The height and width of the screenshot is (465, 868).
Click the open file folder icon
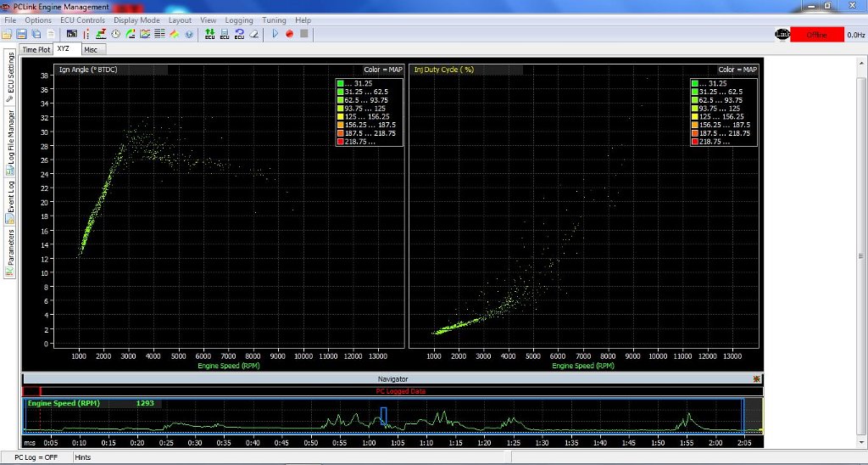point(7,34)
